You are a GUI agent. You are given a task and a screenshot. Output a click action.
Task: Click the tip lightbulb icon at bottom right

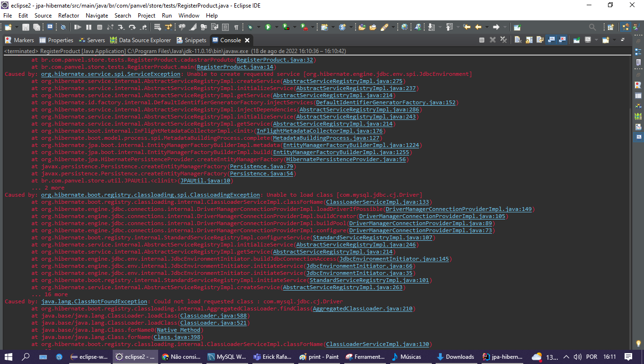(x=638, y=343)
